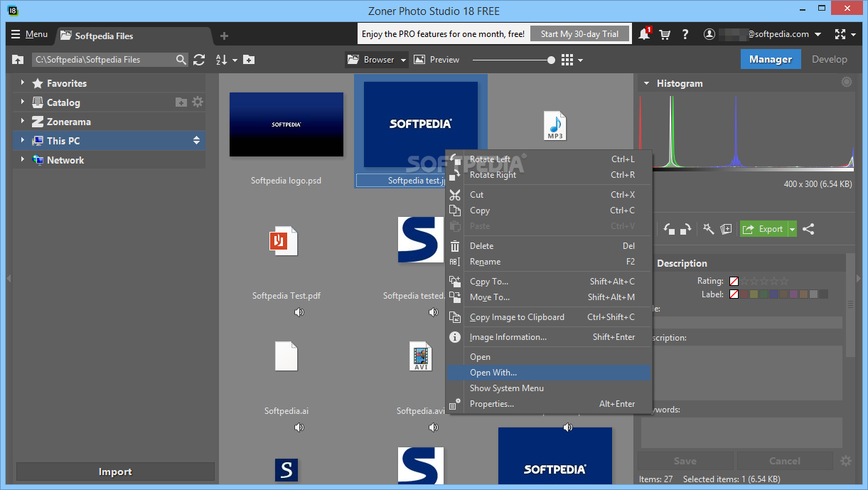The height and width of the screenshot is (490, 868).
Task: Open Help question mark icon
Action: pos(685,34)
